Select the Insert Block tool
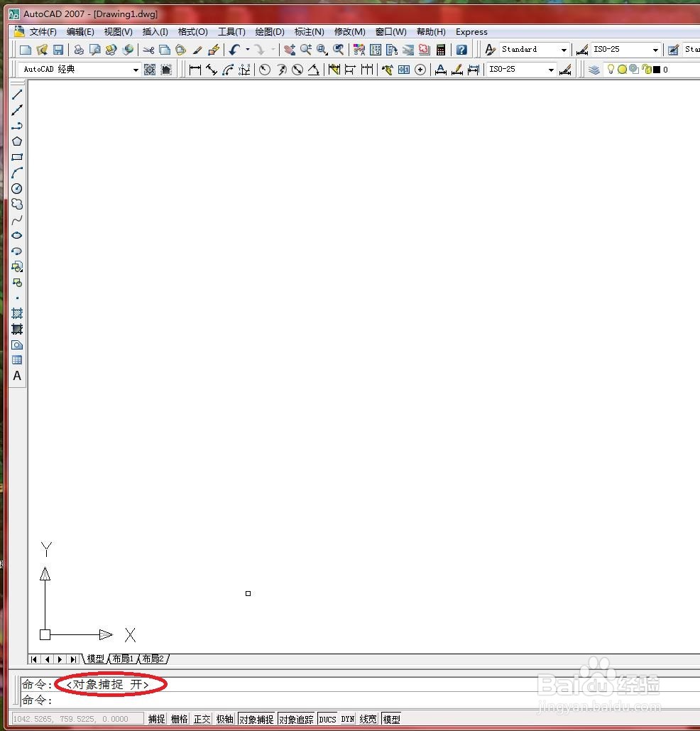 pyautogui.click(x=17, y=266)
